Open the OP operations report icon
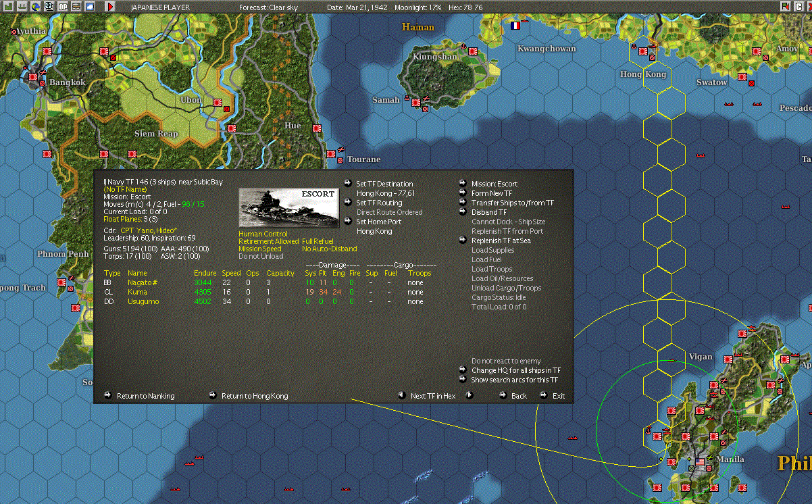This screenshot has height=504, width=812. pyautogui.click(x=62, y=7)
